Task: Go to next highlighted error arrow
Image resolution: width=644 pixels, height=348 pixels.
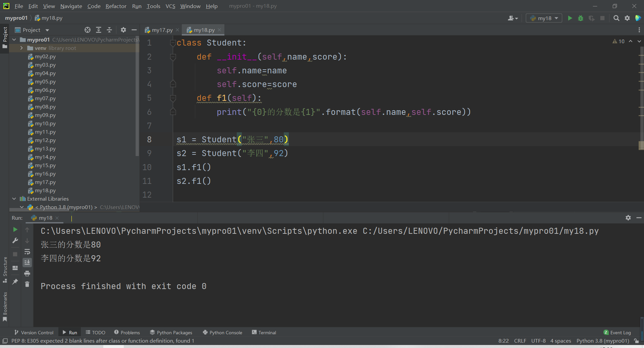Action: point(639,41)
